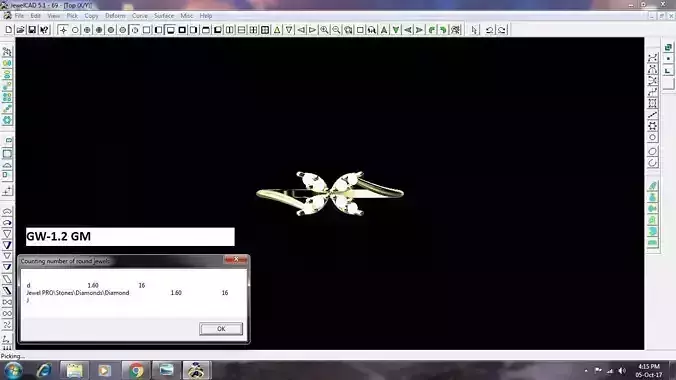Screen dimensions: 676x380
Task: Click the green left arrow toolbar icon
Action: (407, 30)
